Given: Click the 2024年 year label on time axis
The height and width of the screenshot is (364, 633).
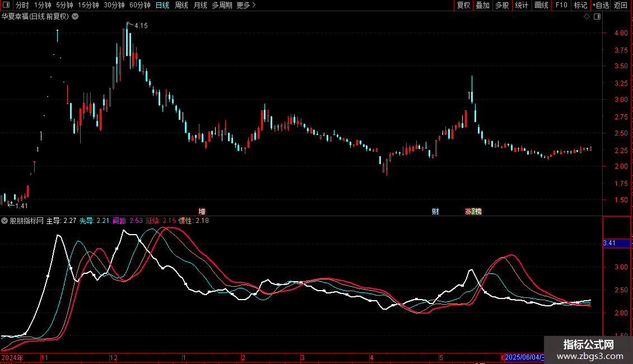Looking at the screenshot, I should [12, 358].
